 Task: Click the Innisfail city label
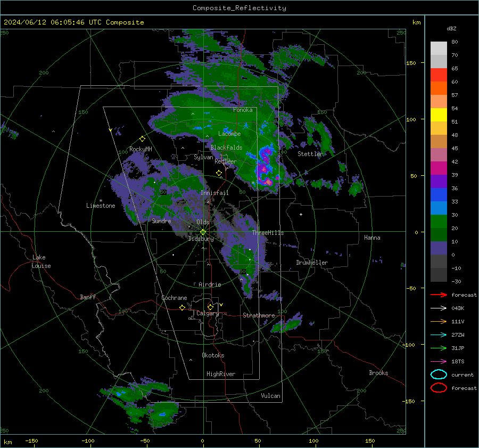[214, 193]
